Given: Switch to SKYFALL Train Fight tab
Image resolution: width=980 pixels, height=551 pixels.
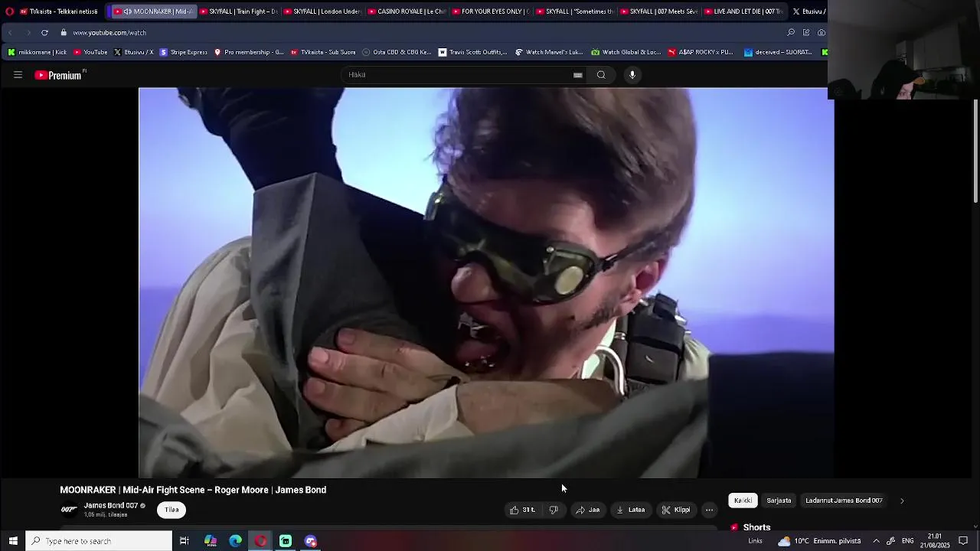Looking at the screenshot, I should click(239, 11).
